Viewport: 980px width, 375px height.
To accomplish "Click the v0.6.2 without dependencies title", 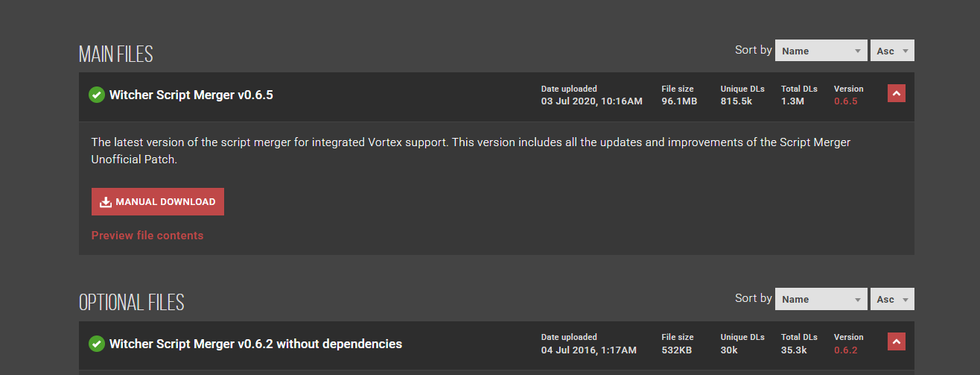I will (255, 344).
